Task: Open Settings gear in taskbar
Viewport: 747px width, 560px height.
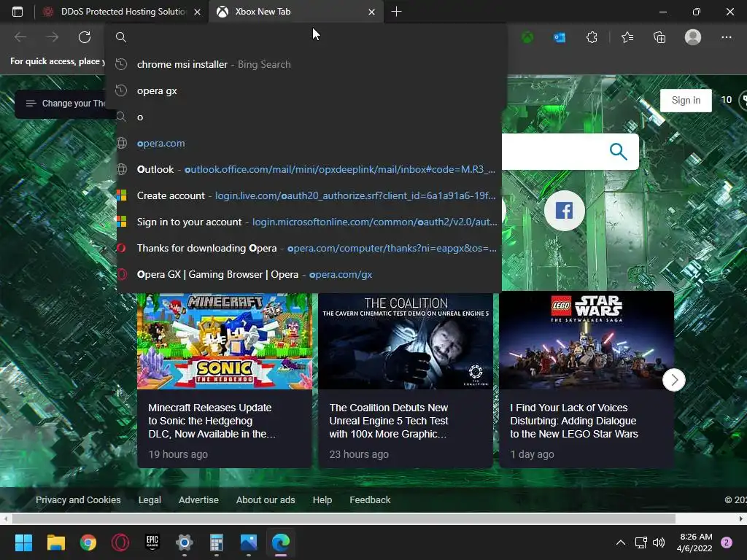Action: (185, 542)
